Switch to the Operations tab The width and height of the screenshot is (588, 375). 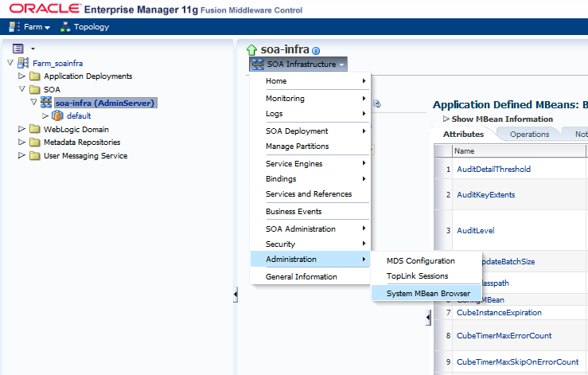(529, 135)
